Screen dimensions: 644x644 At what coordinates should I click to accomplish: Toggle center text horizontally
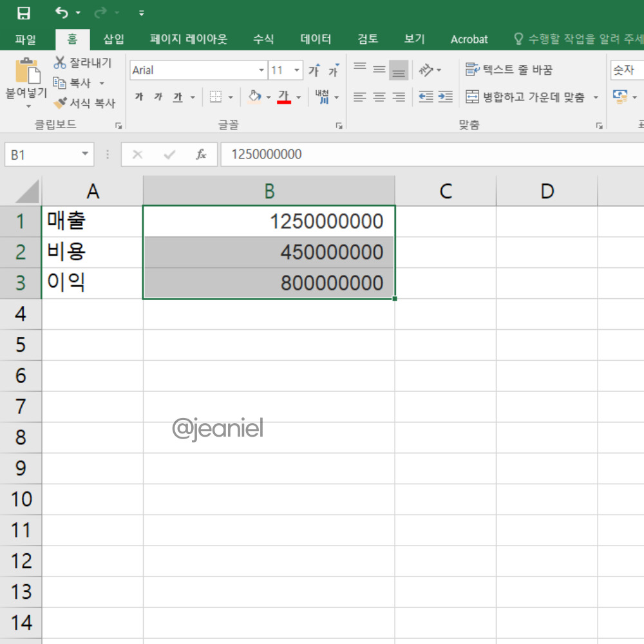click(x=379, y=97)
